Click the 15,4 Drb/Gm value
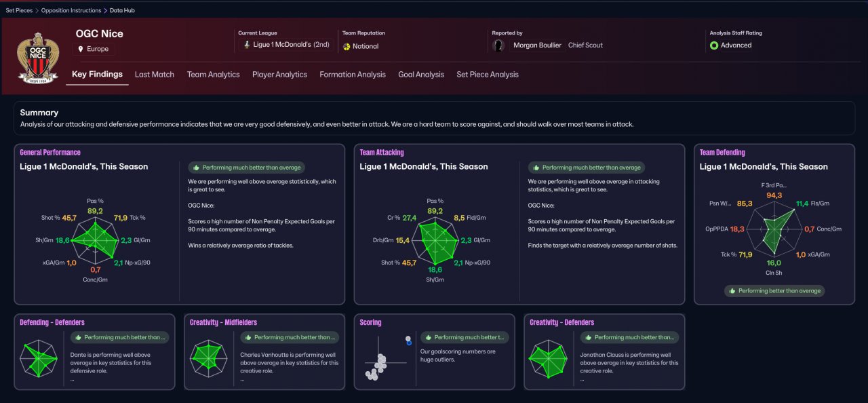The image size is (868, 403). coord(403,241)
